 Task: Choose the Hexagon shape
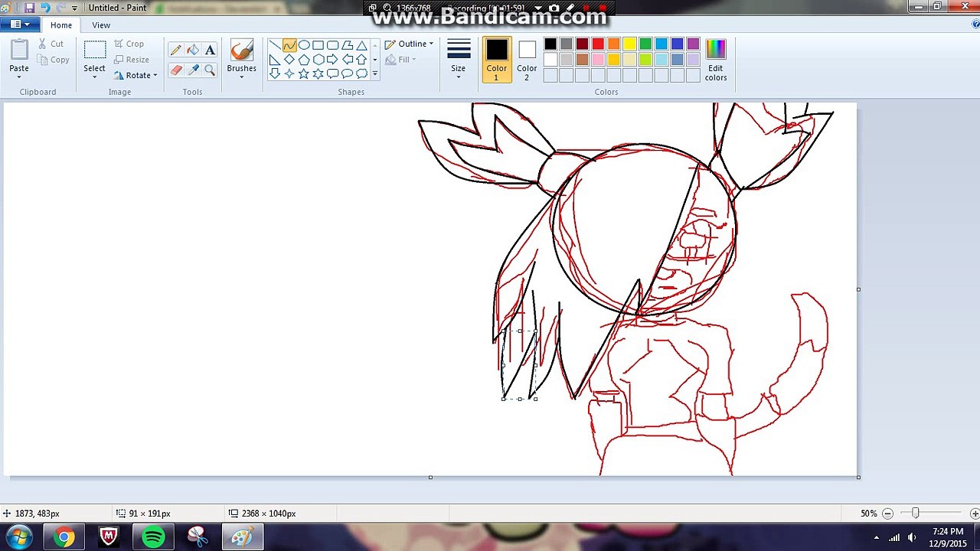(x=318, y=60)
